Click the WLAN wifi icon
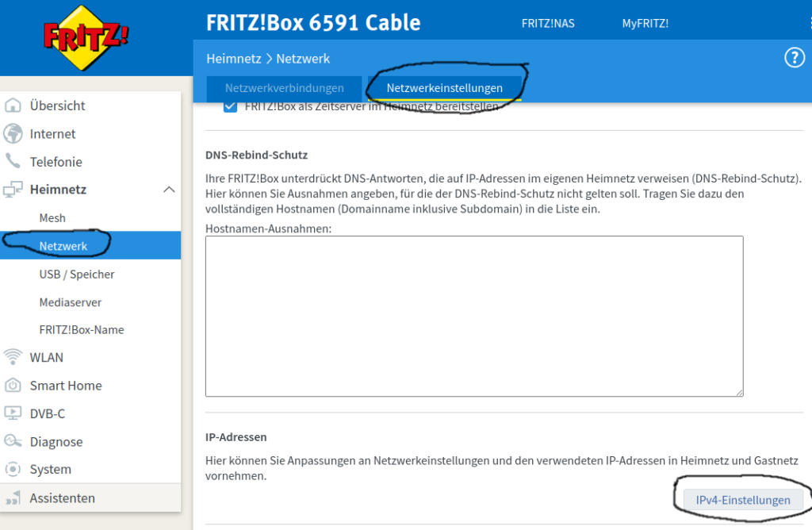Image resolution: width=812 pixels, height=530 pixels. (x=13, y=357)
